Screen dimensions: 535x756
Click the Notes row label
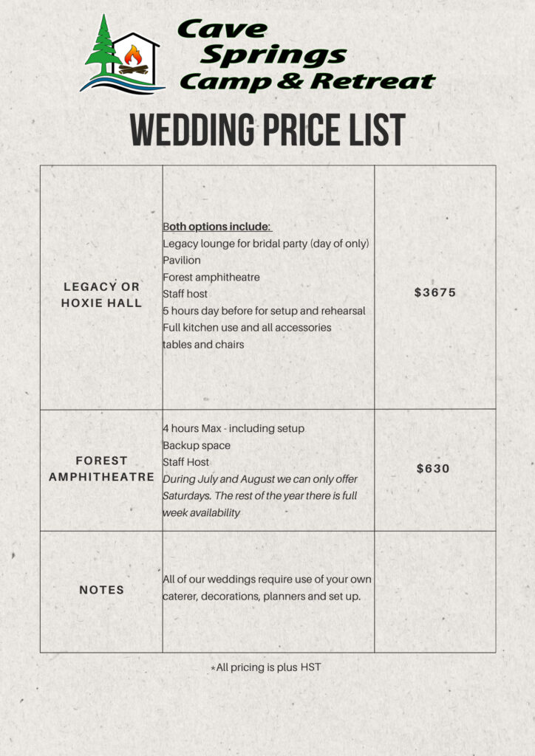tap(102, 590)
